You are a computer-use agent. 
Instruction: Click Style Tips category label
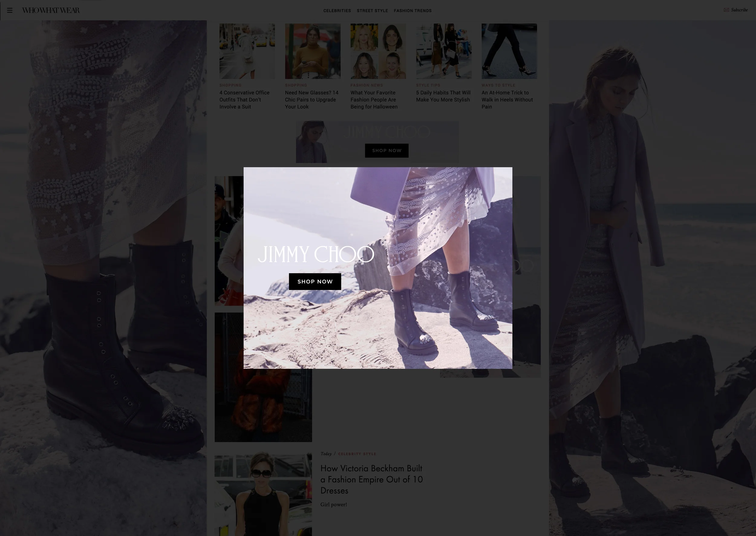[428, 85]
